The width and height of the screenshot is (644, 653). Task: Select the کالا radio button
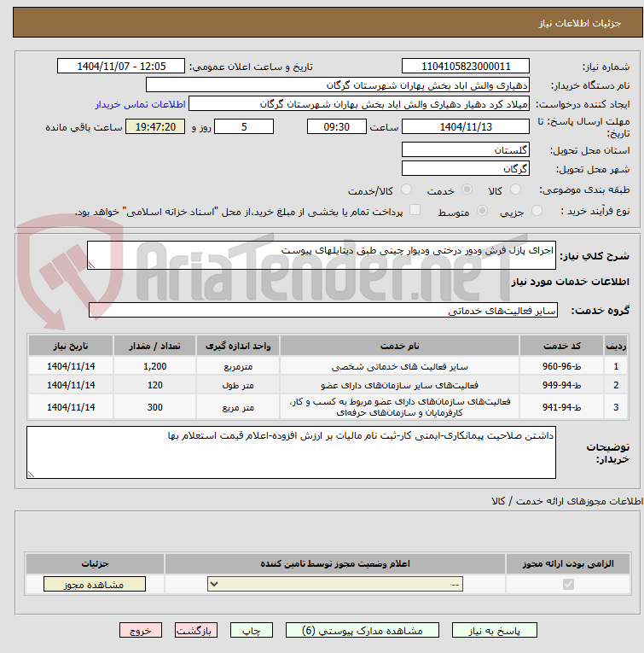pos(515,189)
